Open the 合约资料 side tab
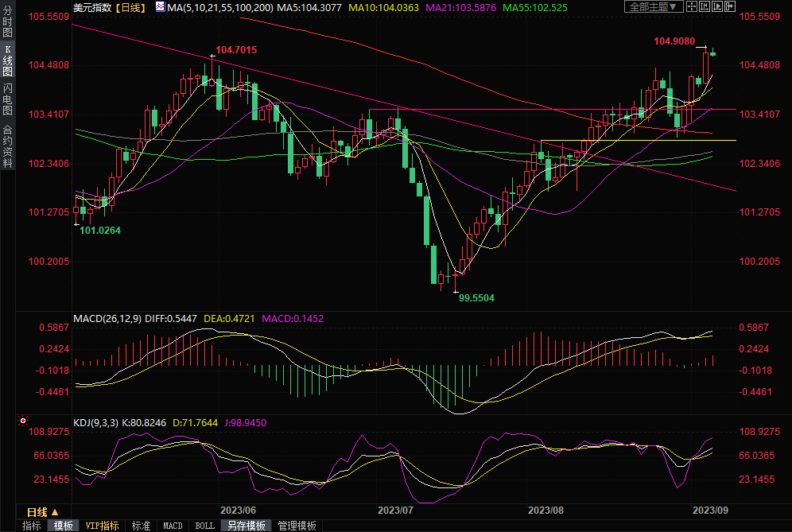Image resolution: width=792 pixels, height=532 pixels. pos(7,146)
